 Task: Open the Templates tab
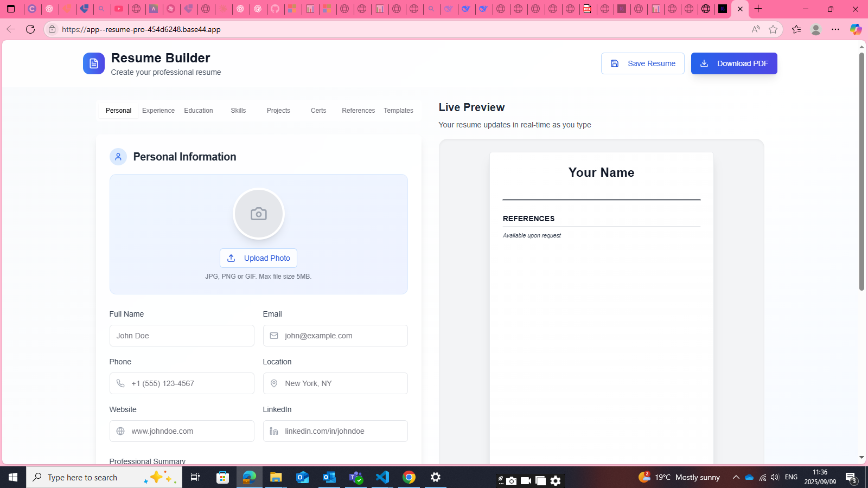[398, 111]
